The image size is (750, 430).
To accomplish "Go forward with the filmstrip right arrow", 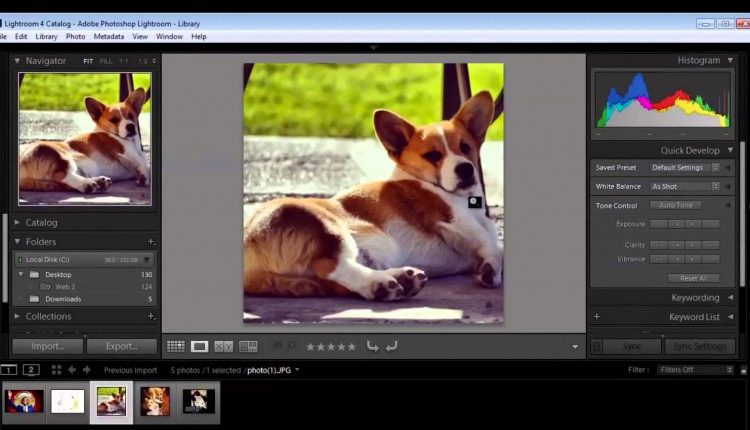I will 87,370.
